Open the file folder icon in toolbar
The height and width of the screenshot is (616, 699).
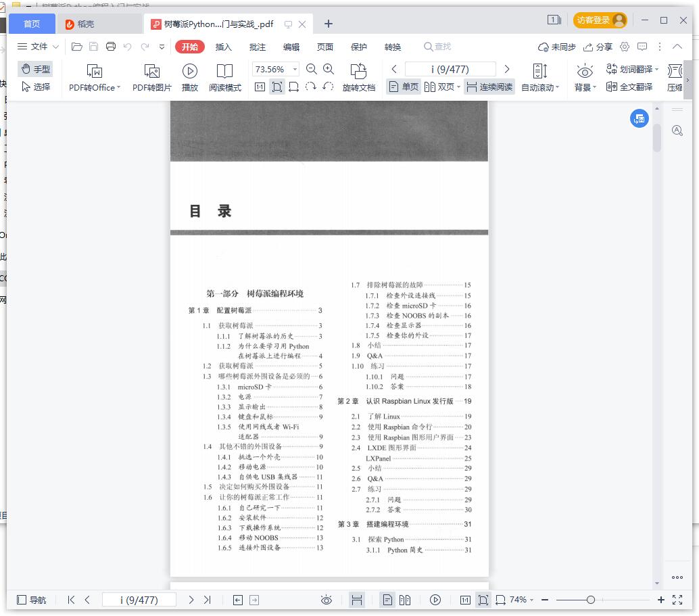pos(76,47)
